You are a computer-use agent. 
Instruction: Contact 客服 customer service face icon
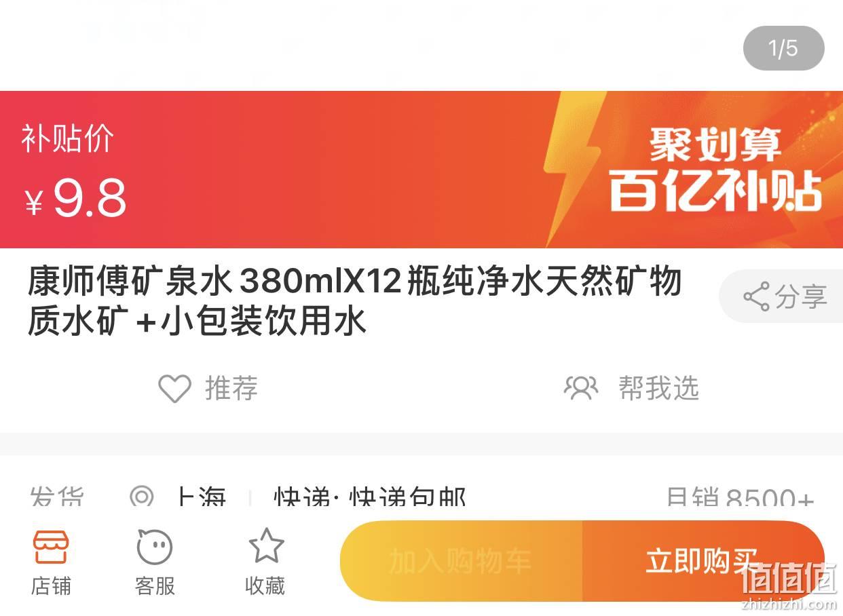(x=155, y=547)
